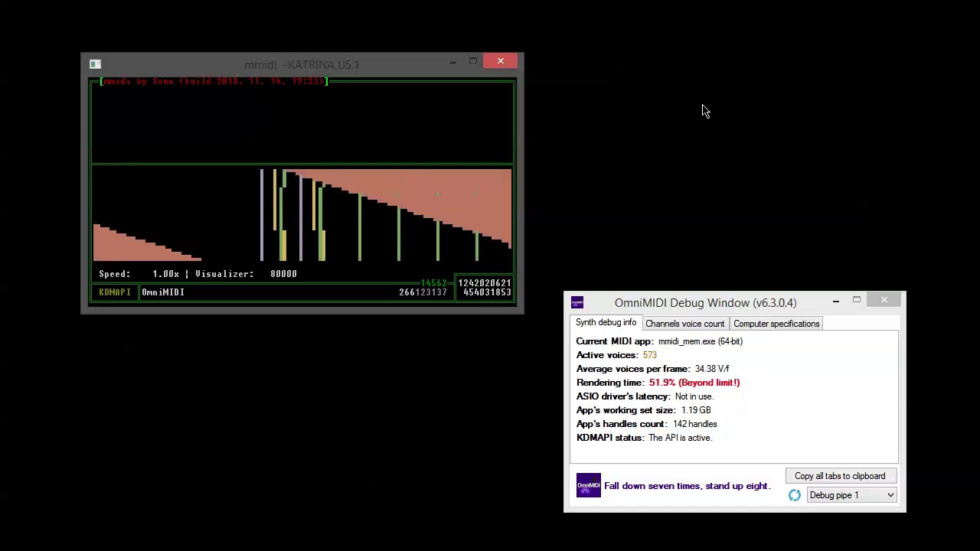Click the red Rendering time 51.9% value
The image size is (980, 551).
694,383
